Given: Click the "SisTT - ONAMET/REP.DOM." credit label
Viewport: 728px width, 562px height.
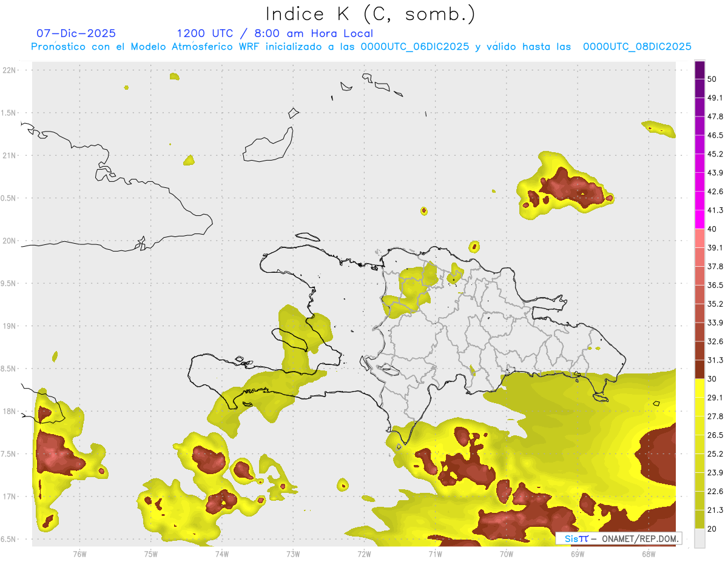Looking at the screenshot, I should pyautogui.click(x=618, y=538).
